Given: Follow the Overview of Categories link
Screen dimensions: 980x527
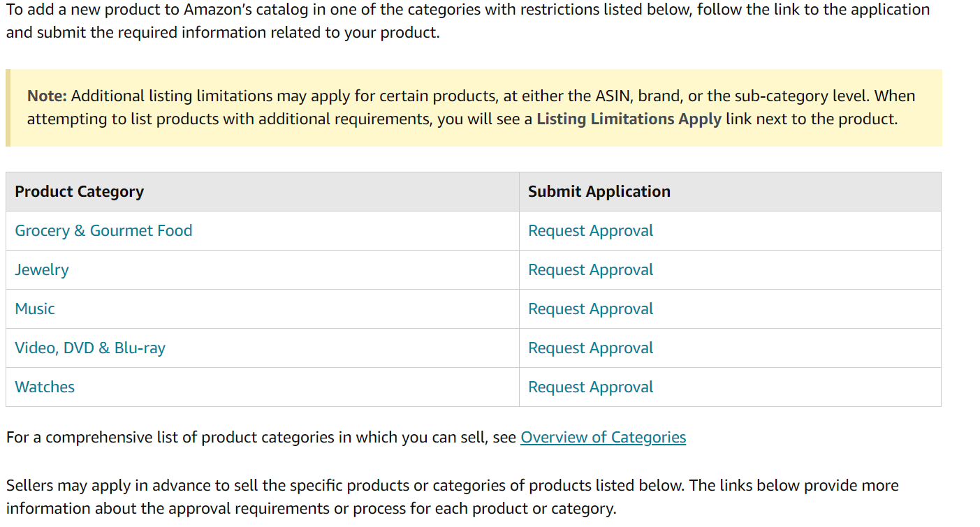Looking at the screenshot, I should [603, 438].
